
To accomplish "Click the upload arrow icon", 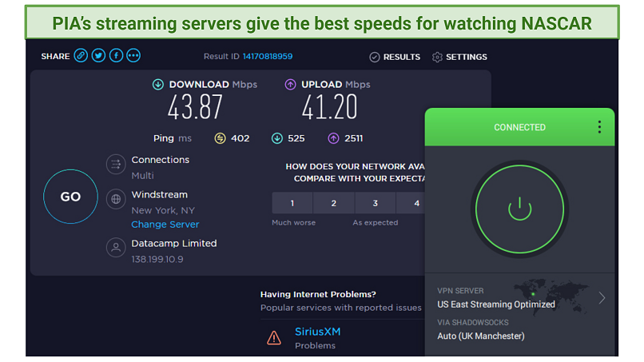I will tap(290, 85).
